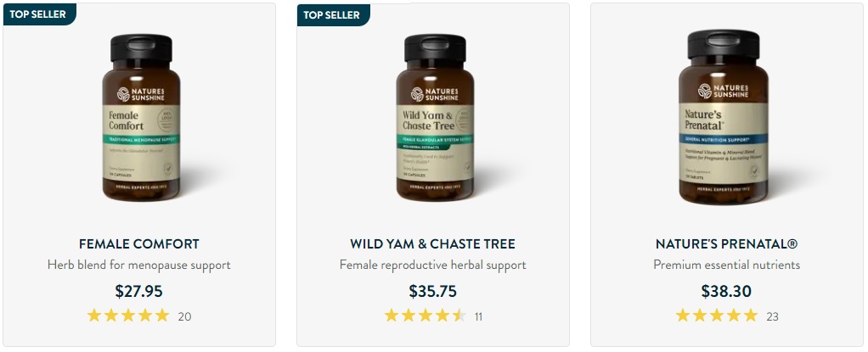This screenshot has height=352, width=868.
Task: Click the five-star rating under Nature's Prenatal
Action: [716, 316]
